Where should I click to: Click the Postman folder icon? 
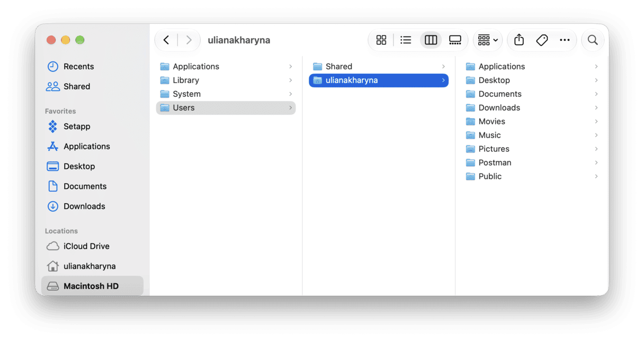[470, 163]
